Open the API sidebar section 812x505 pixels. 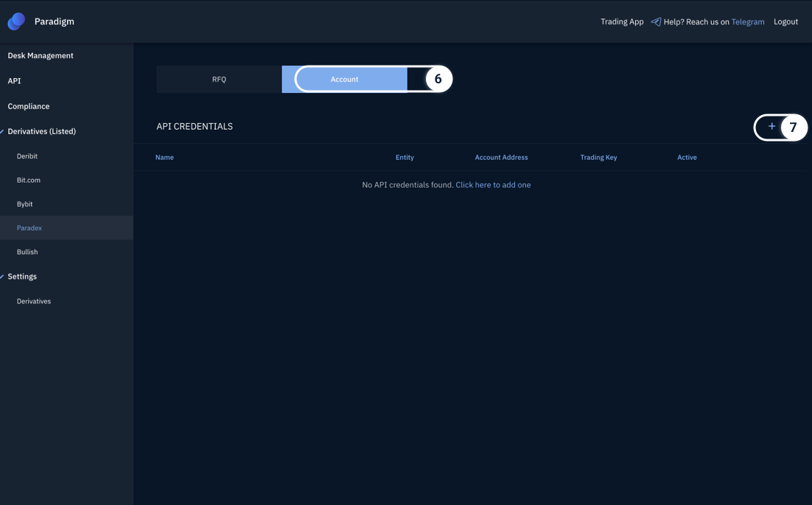(x=15, y=81)
